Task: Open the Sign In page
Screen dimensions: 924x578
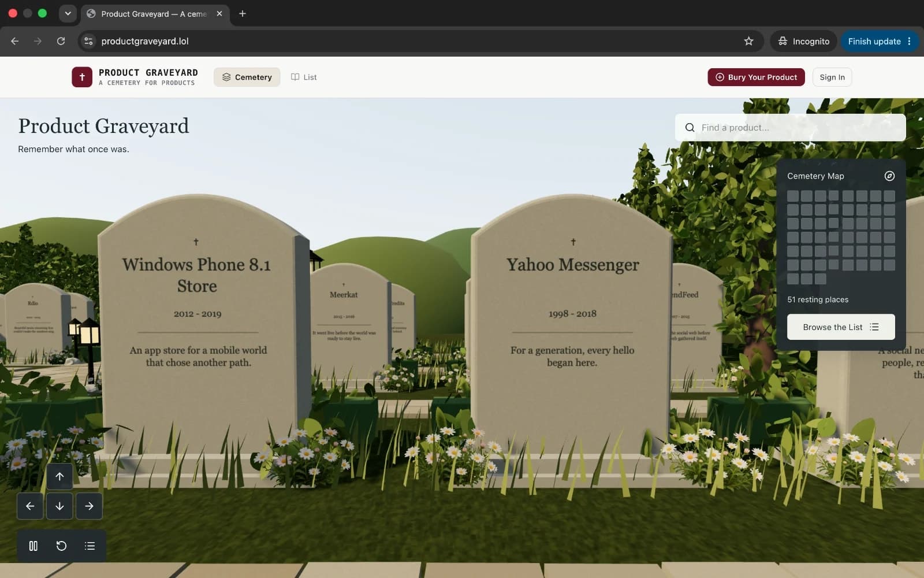Action: 832,77
